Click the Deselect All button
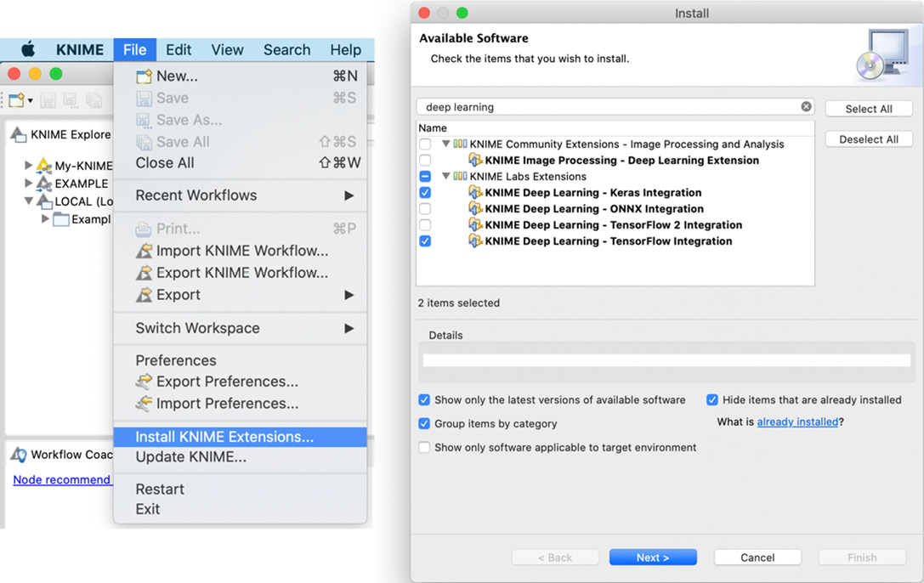The width and height of the screenshot is (924, 583). 869,139
